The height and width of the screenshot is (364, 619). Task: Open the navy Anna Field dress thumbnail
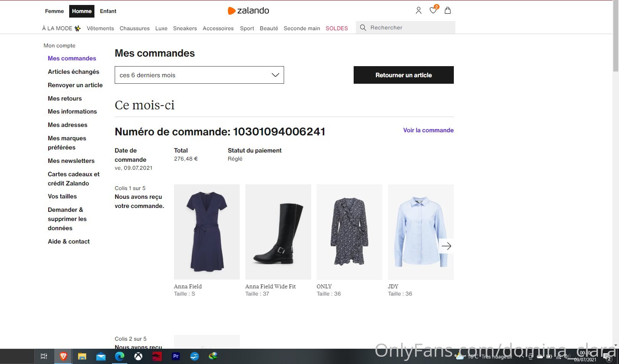point(207,232)
